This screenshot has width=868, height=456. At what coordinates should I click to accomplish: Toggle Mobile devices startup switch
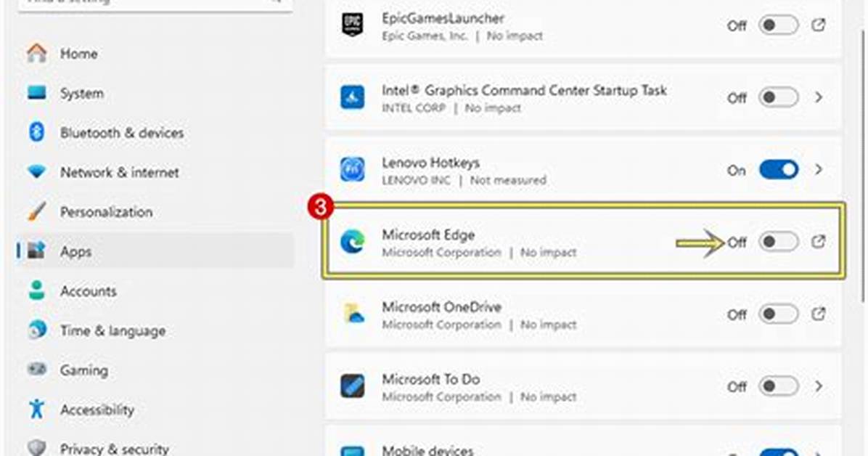778,452
